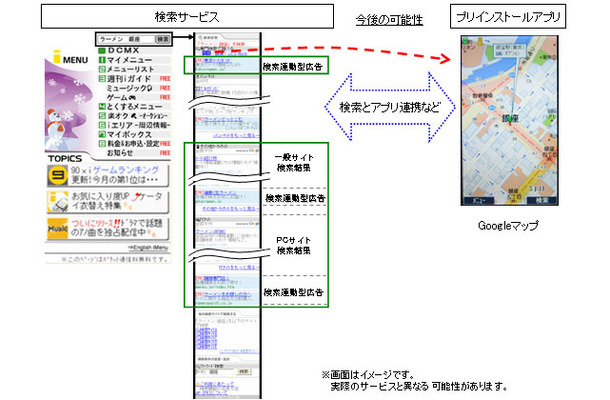Click the yellow Music topic icon
610x400 pixels.
tap(59, 231)
